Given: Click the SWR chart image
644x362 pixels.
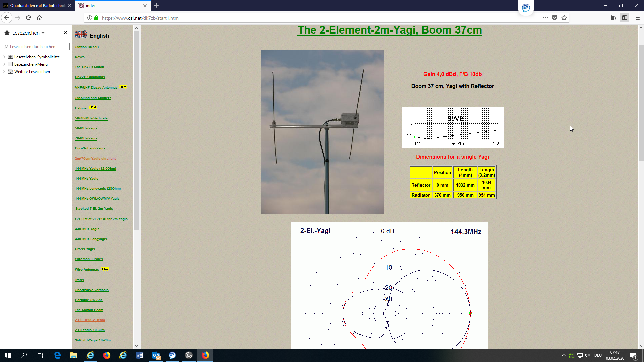Looking at the screenshot, I should click(452, 127).
